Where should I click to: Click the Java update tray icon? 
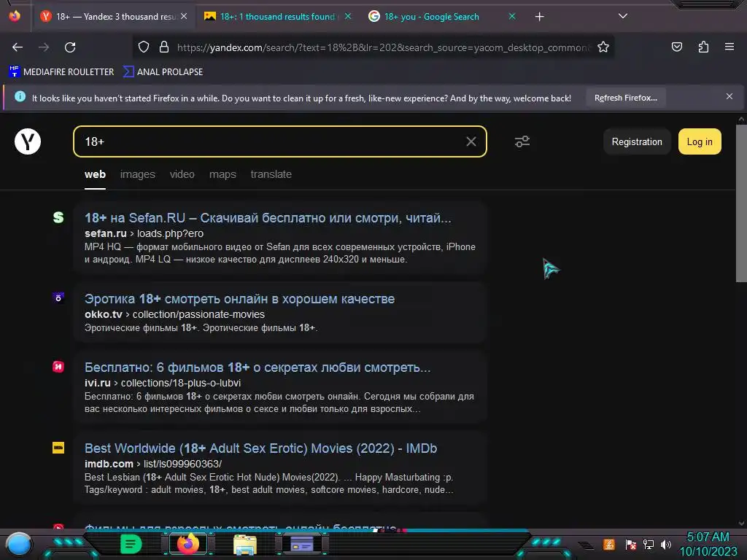click(609, 544)
